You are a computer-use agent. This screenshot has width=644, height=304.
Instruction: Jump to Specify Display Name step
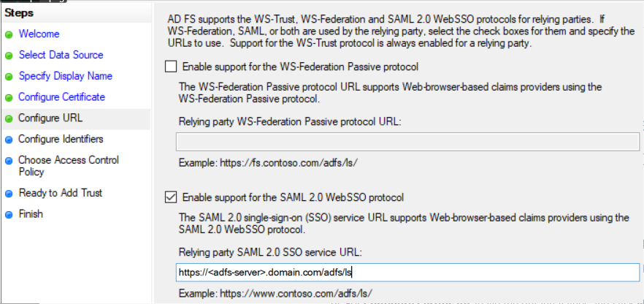point(65,76)
